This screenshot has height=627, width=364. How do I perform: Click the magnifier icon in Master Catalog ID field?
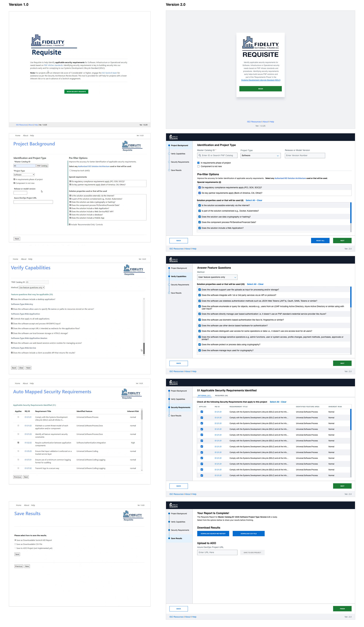coord(200,155)
